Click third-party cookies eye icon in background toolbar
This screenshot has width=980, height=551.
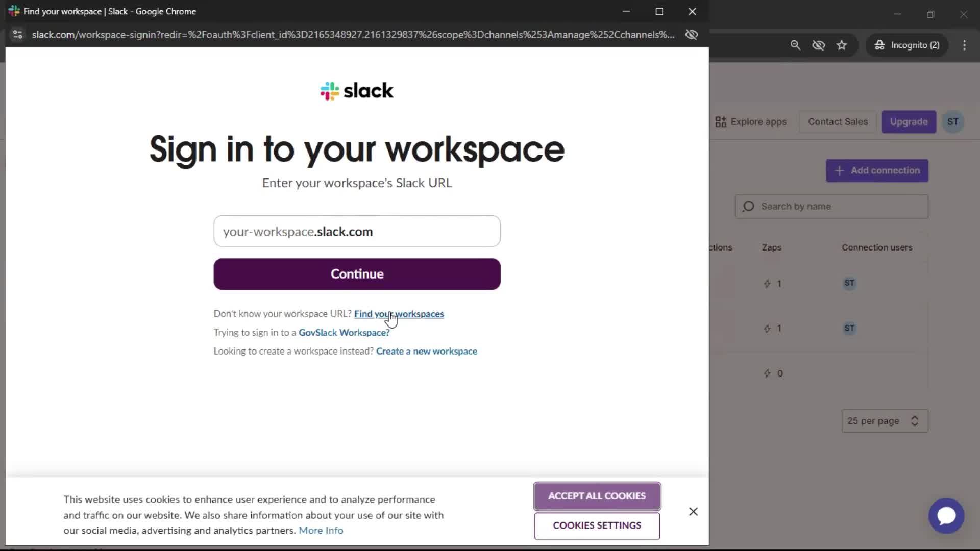pos(819,45)
